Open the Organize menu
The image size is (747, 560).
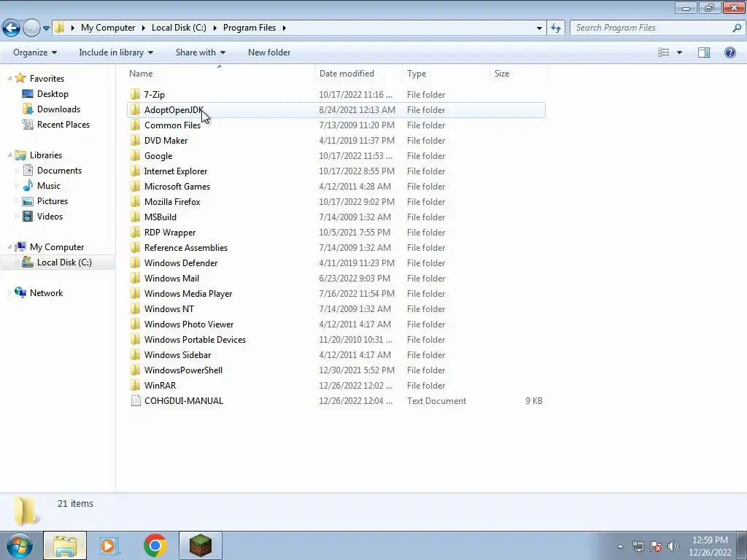tap(35, 52)
